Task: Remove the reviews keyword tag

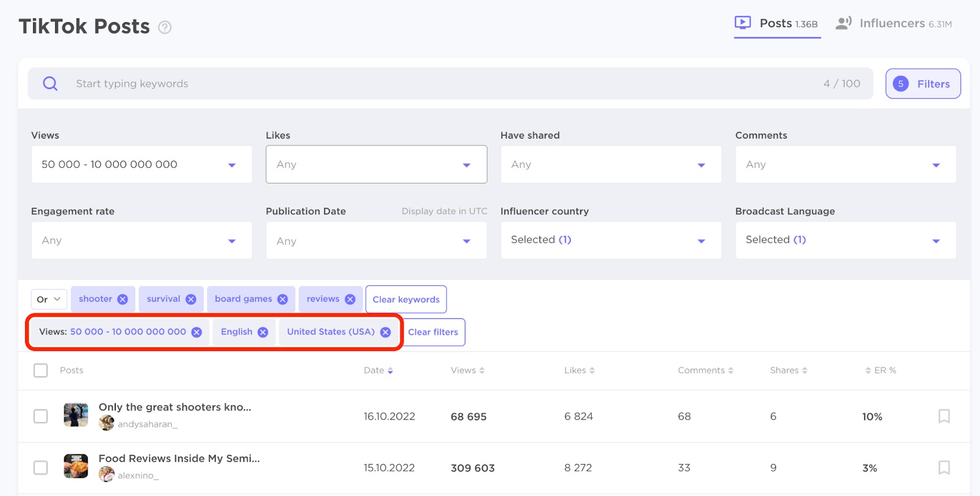Action: click(x=350, y=299)
